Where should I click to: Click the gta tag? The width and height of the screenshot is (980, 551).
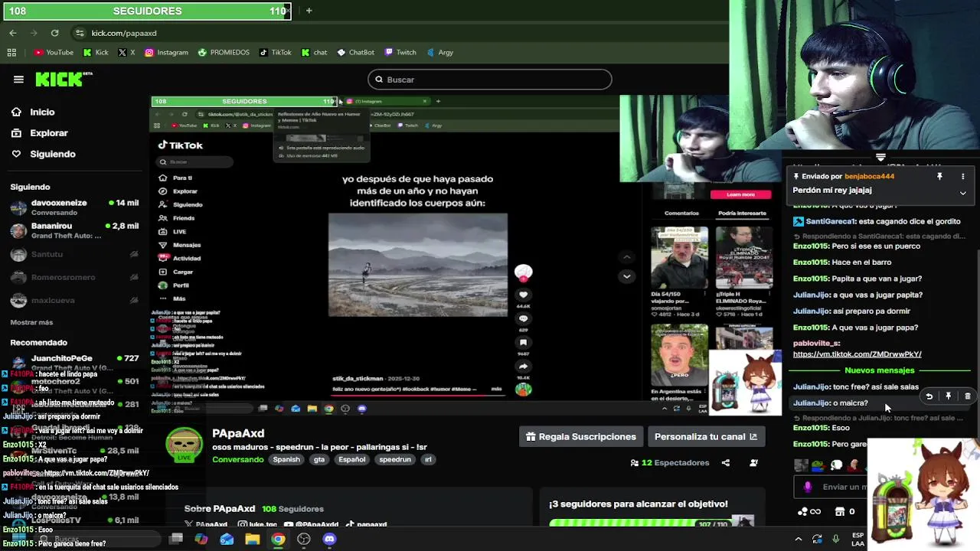click(x=319, y=459)
